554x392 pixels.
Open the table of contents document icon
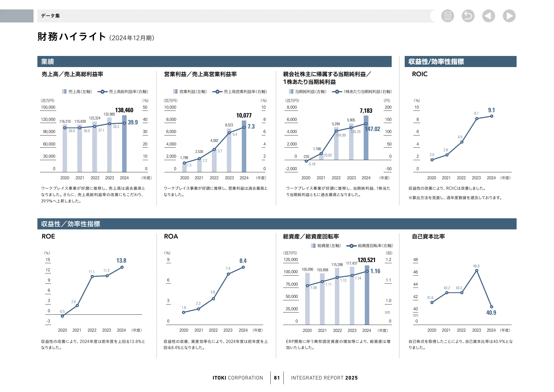pos(448,16)
